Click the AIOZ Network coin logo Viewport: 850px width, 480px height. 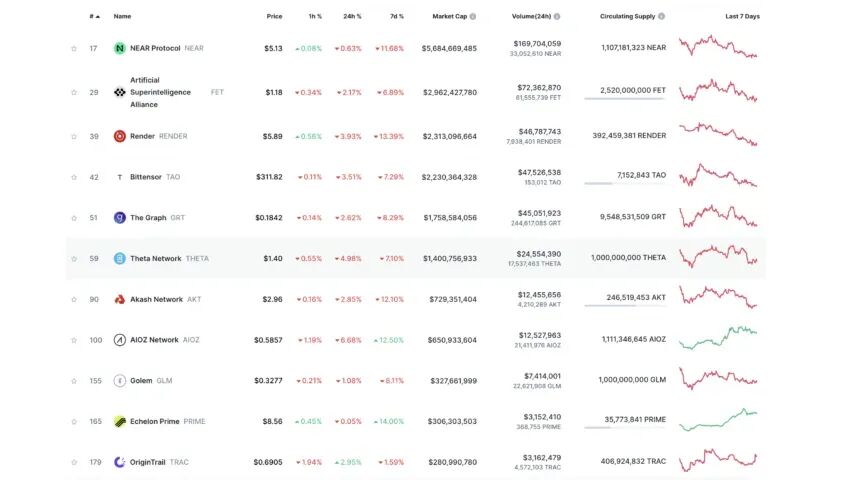tap(120, 339)
